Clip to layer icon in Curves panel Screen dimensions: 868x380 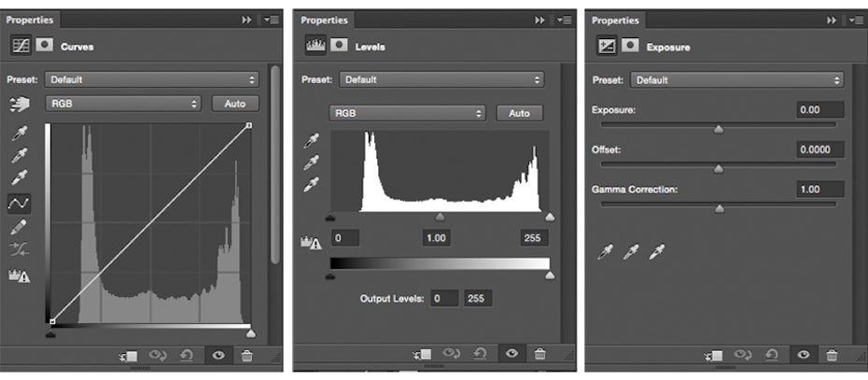pos(129,356)
